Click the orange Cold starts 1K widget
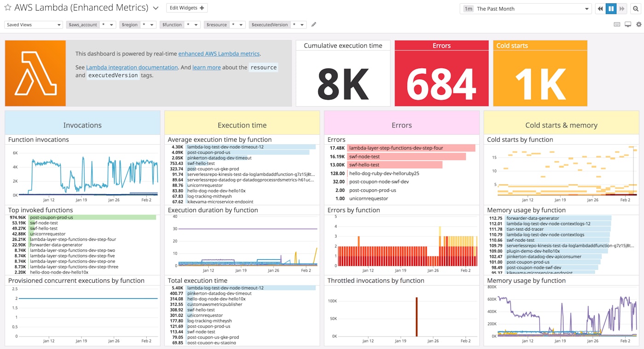 pos(540,73)
